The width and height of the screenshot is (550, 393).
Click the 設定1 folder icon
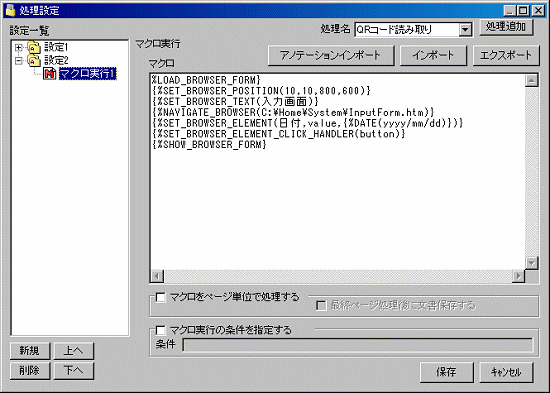tap(34, 47)
